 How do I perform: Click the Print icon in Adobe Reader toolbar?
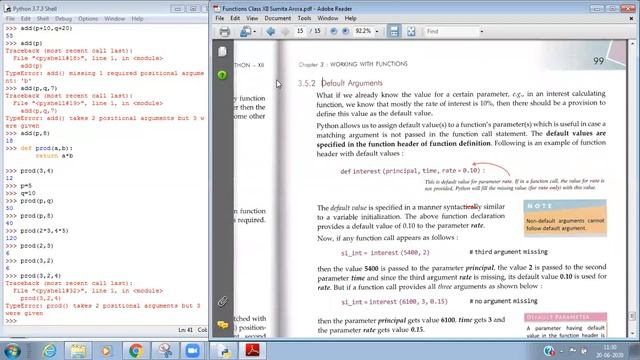(x=224, y=31)
